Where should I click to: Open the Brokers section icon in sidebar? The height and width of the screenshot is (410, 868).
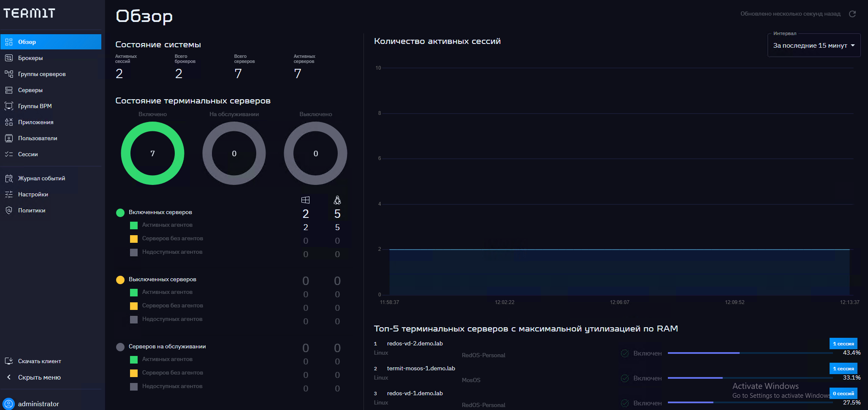(9, 58)
